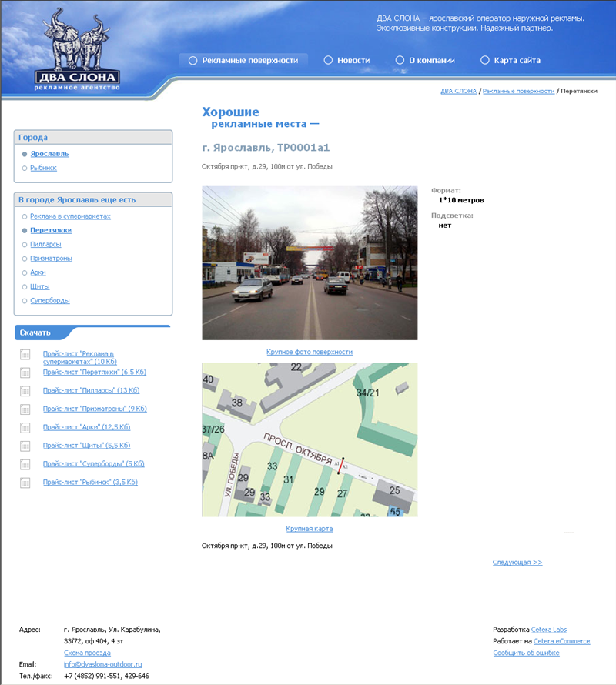Click document icon beside Суперборды price list
Image resolution: width=616 pixels, height=685 pixels.
pos(25,465)
